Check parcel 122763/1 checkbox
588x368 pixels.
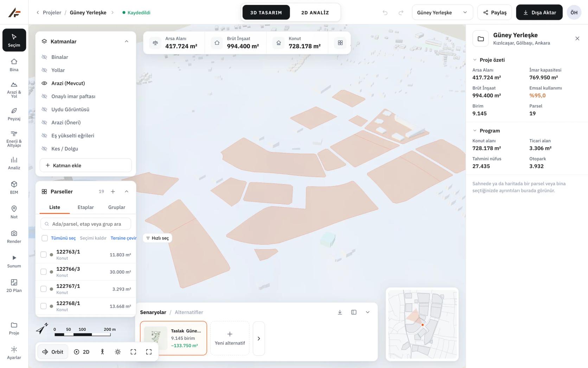[x=44, y=255]
